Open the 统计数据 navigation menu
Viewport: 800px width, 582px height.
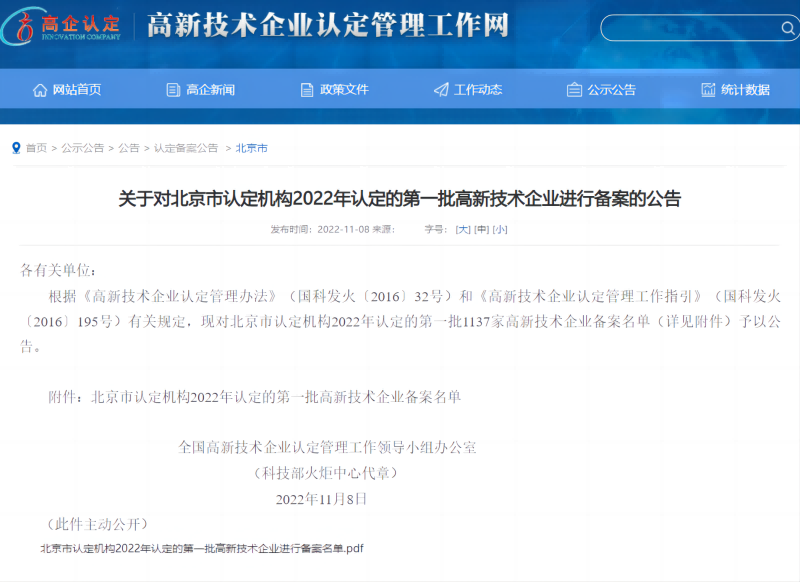point(745,90)
